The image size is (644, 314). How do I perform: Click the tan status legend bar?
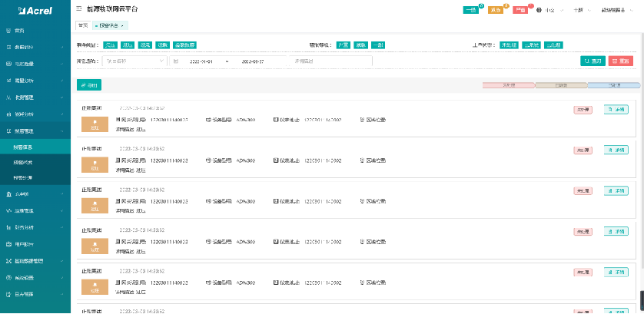point(562,85)
